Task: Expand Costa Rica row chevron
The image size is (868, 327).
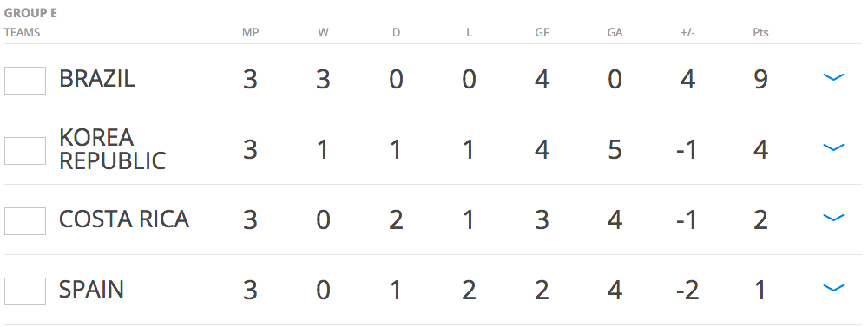Action: pyautogui.click(x=833, y=218)
